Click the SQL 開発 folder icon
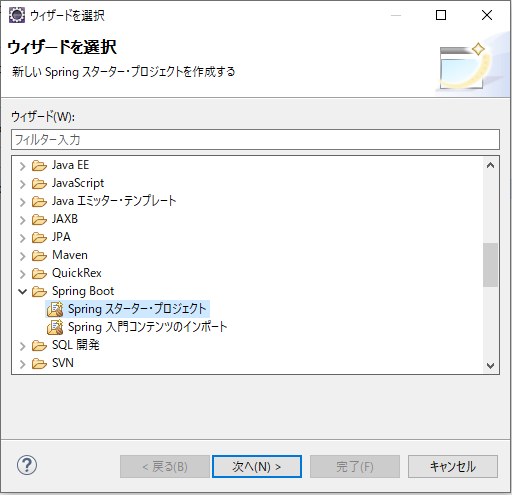Viewport: 512px width, 495px height. click(x=39, y=345)
